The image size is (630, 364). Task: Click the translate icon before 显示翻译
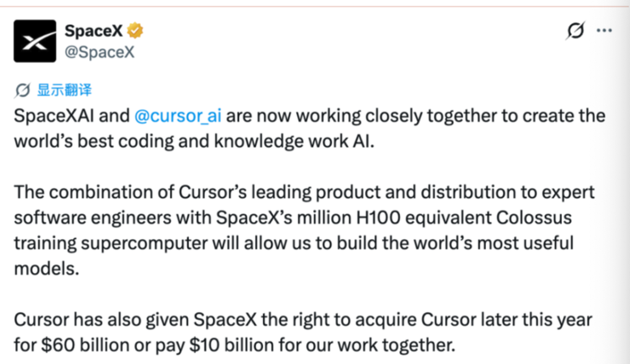[24, 90]
